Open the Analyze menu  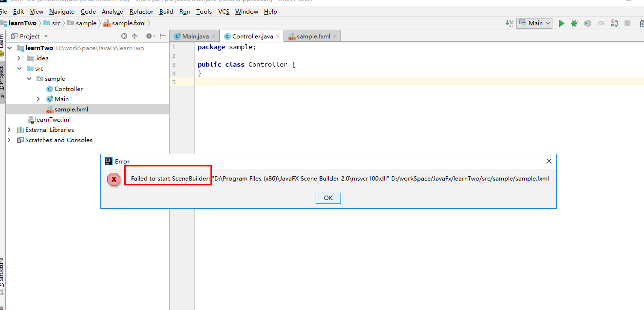point(113,11)
